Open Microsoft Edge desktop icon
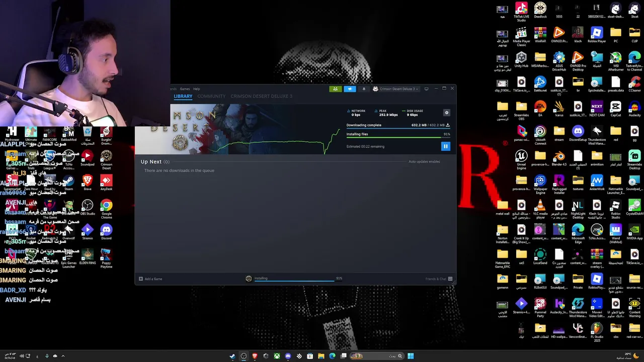Viewport: 644px width, 362px height. (x=578, y=234)
